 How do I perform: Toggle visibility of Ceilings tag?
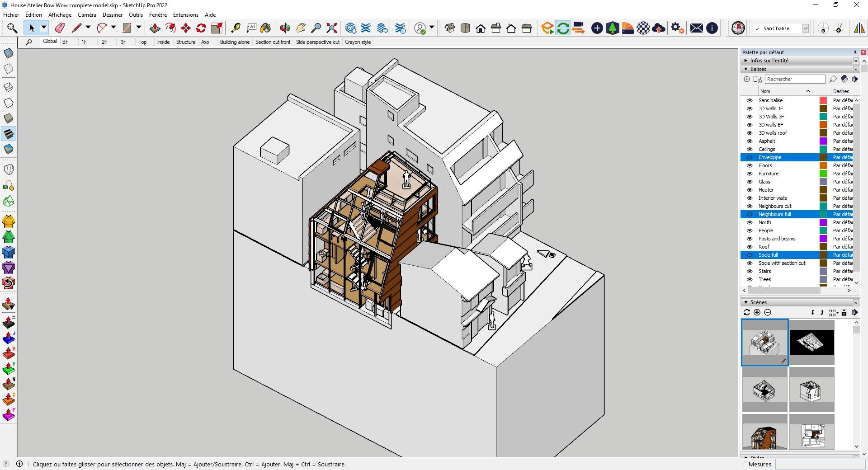pos(750,149)
